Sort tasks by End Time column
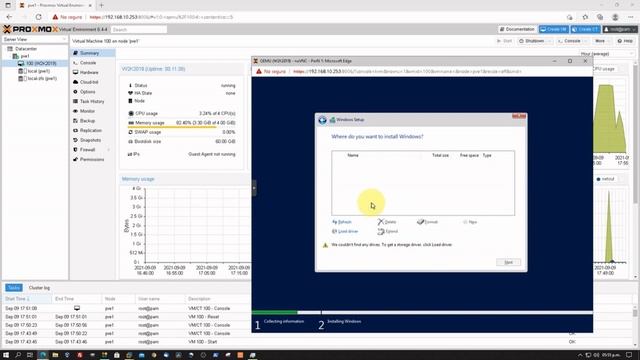 click(x=76, y=299)
